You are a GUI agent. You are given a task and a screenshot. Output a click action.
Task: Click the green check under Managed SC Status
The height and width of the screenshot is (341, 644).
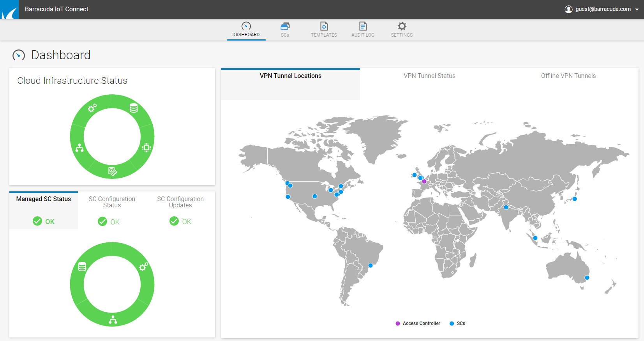[x=37, y=221]
